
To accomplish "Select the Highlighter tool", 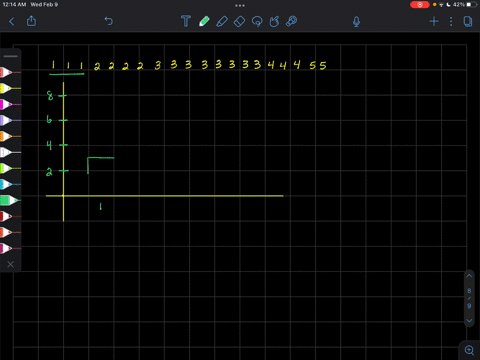I will pyautogui.click(x=222, y=22).
